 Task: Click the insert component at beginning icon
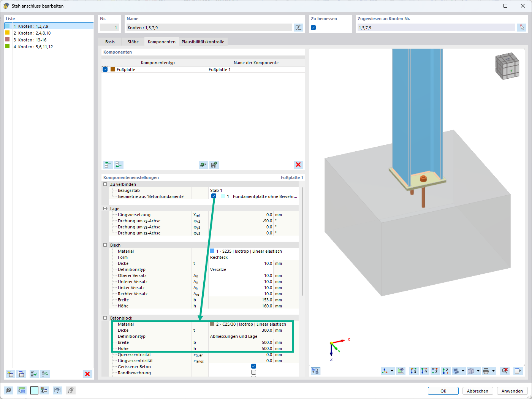pos(108,165)
